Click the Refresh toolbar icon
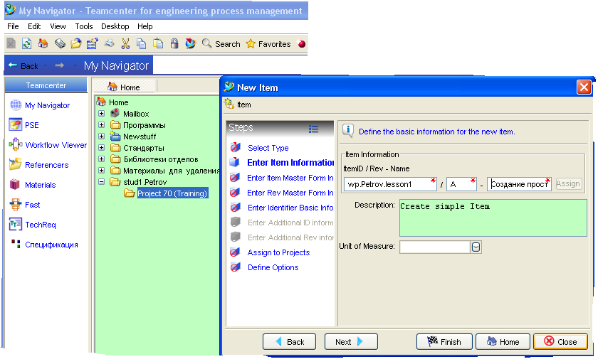Image resolution: width=598 pixels, height=364 pixels. tap(27, 44)
